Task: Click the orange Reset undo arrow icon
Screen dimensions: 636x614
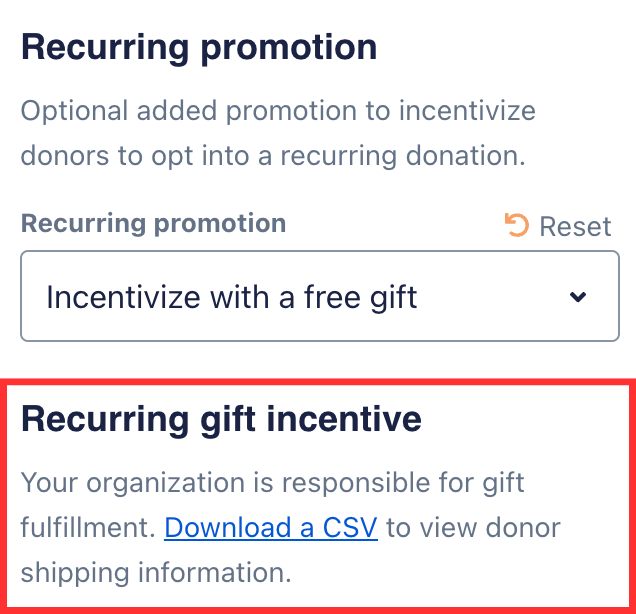Action: [517, 225]
